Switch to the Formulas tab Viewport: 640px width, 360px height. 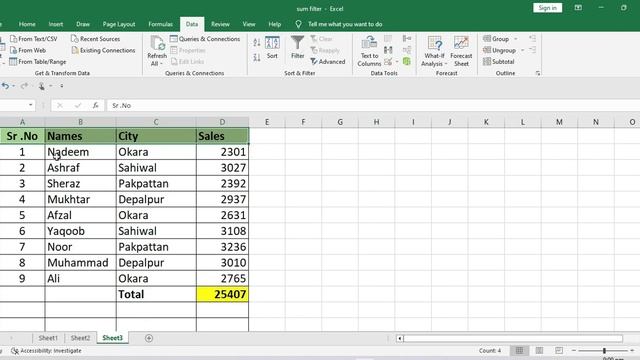coord(160,24)
